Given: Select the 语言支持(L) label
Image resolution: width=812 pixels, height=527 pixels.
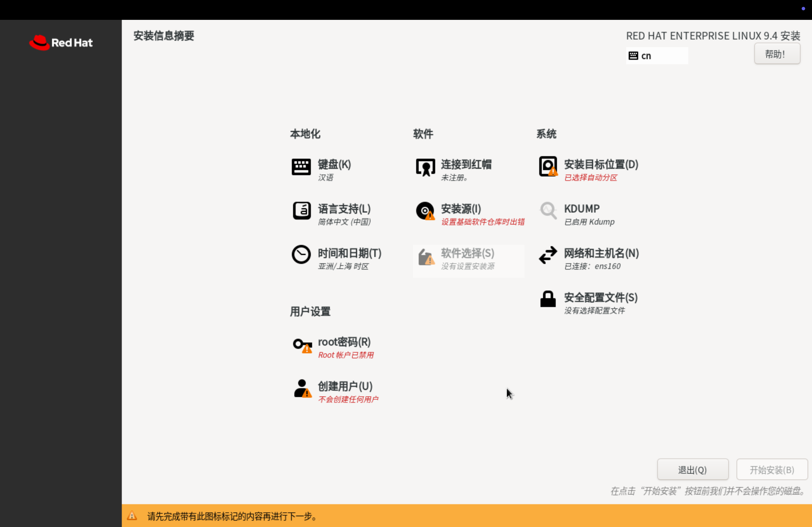Looking at the screenshot, I should tap(344, 208).
